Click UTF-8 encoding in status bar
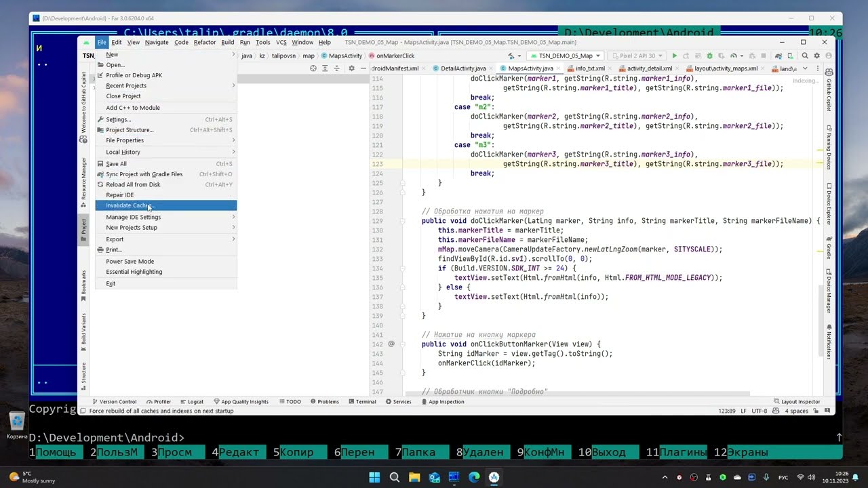The height and width of the screenshot is (488, 868). 759,411
